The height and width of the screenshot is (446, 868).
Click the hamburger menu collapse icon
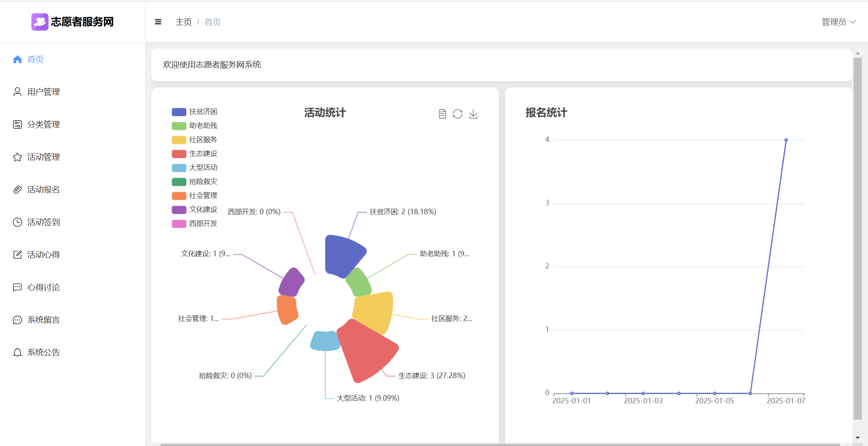(x=158, y=22)
